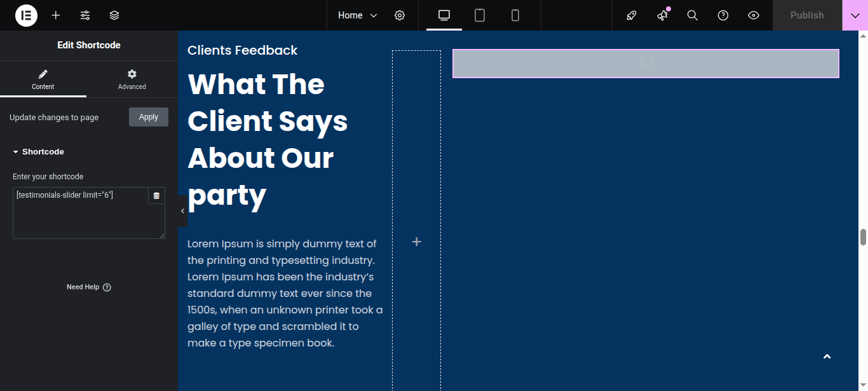This screenshot has width=868, height=391.
Task: Click inside the shortcode text field
Action: pos(79,216)
